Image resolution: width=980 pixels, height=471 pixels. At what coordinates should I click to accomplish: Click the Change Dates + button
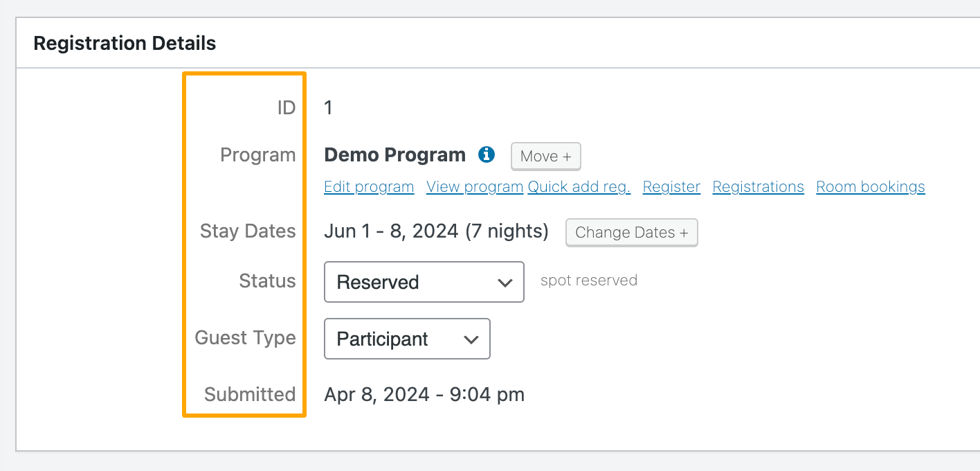click(631, 233)
